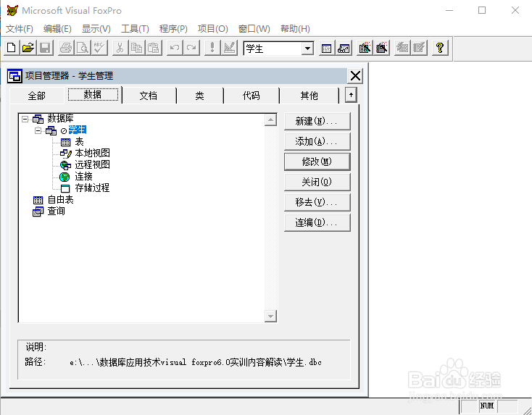Click the Spelling ABC check icon
This screenshot has width=532, height=415.
pyautogui.click(x=99, y=48)
